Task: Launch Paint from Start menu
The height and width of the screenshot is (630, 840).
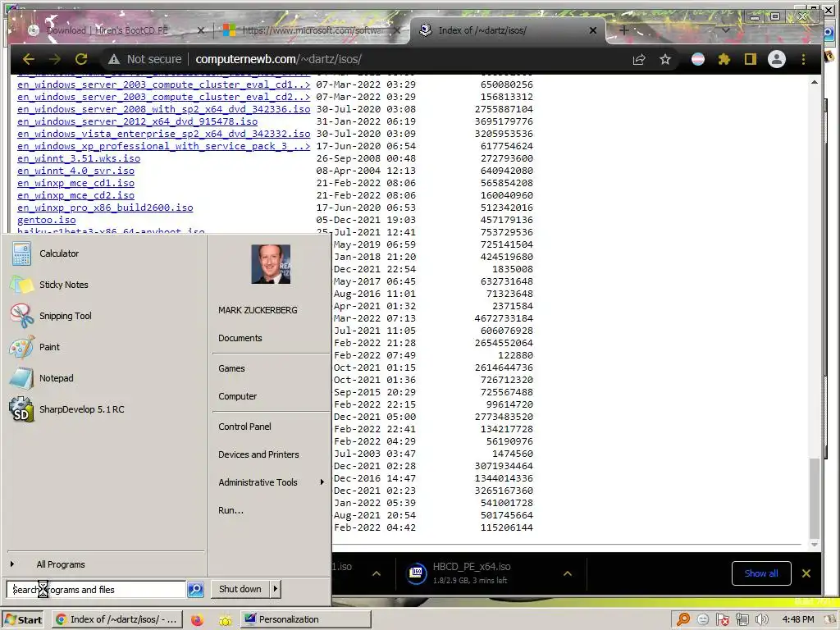Action: [49, 347]
